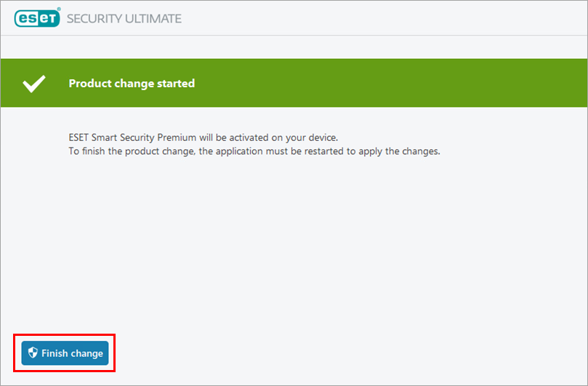Click the word 'SECURITY' in the title

[x=94, y=17]
